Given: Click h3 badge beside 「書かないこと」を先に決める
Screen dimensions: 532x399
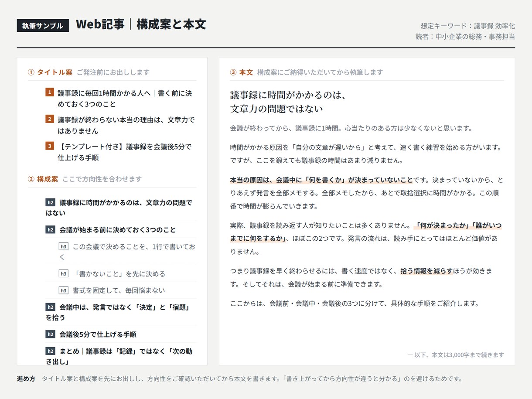Looking at the screenshot, I should [64, 274].
